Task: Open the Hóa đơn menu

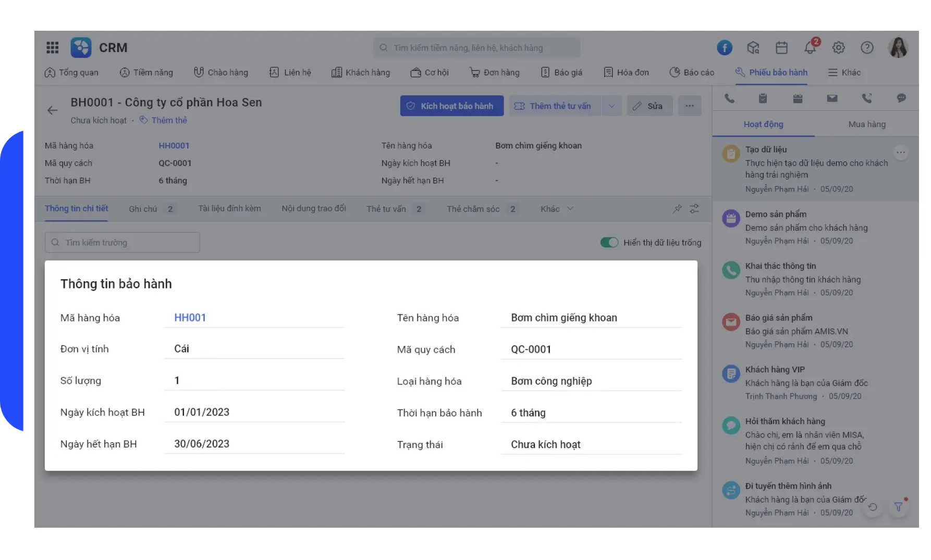Action: click(626, 72)
